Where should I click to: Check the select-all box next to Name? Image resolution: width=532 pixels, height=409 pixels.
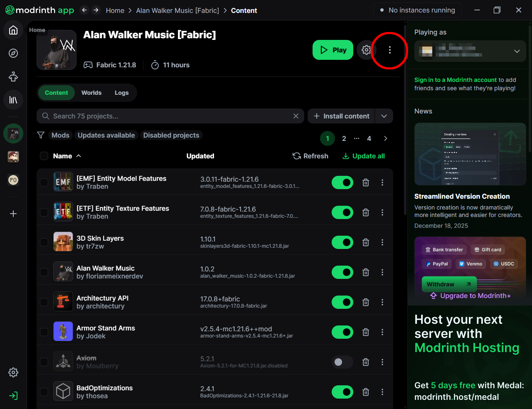(x=44, y=156)
